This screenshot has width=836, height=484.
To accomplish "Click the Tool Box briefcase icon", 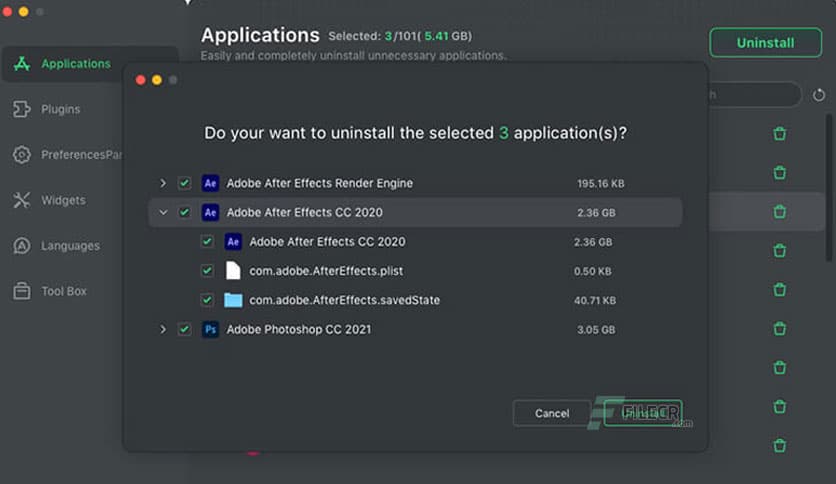I will coord(22,291).
